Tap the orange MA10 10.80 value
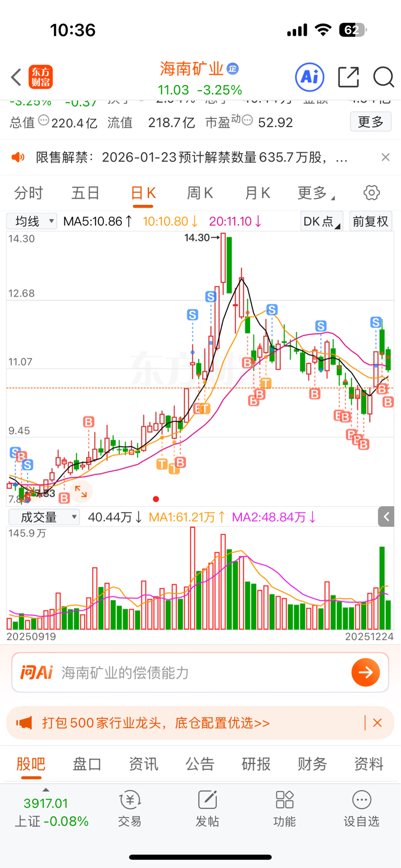Image resolution: width=401 pixels, height=868 pixels. coord(170,221)
